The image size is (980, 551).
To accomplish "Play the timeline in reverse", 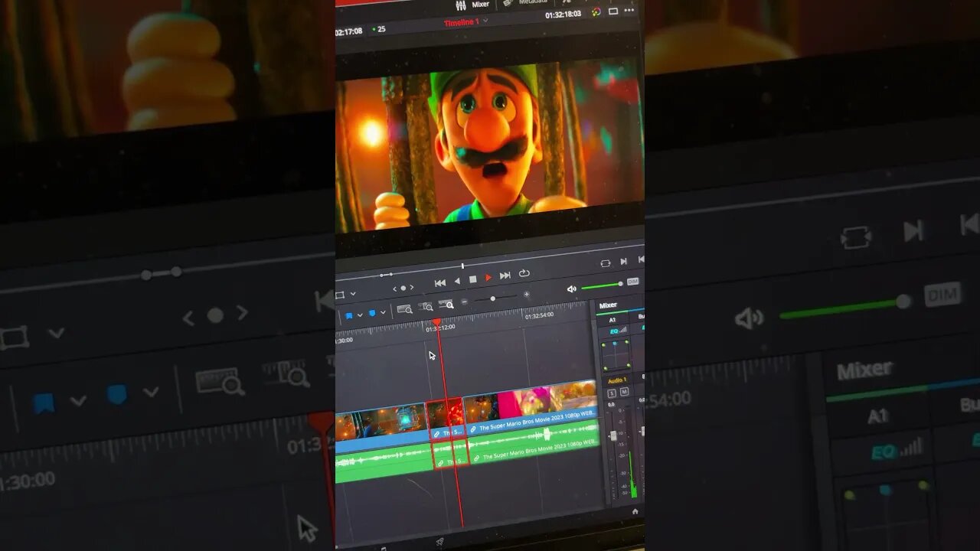I will 457,281.
